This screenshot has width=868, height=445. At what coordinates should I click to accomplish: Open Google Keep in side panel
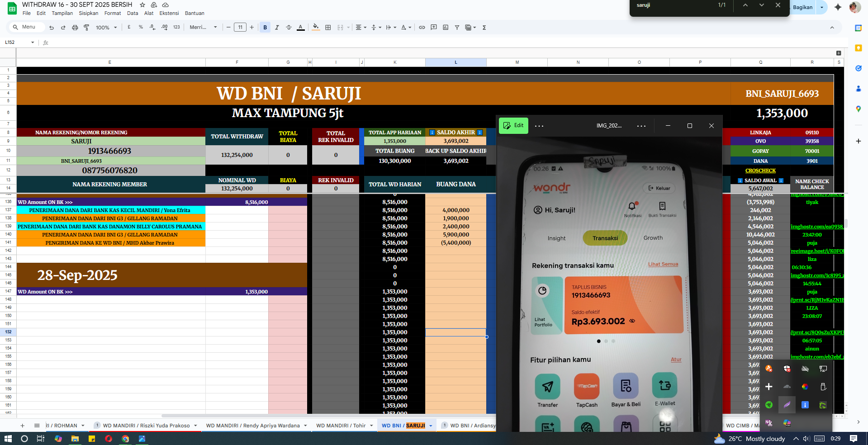click(x=858, y=48)
